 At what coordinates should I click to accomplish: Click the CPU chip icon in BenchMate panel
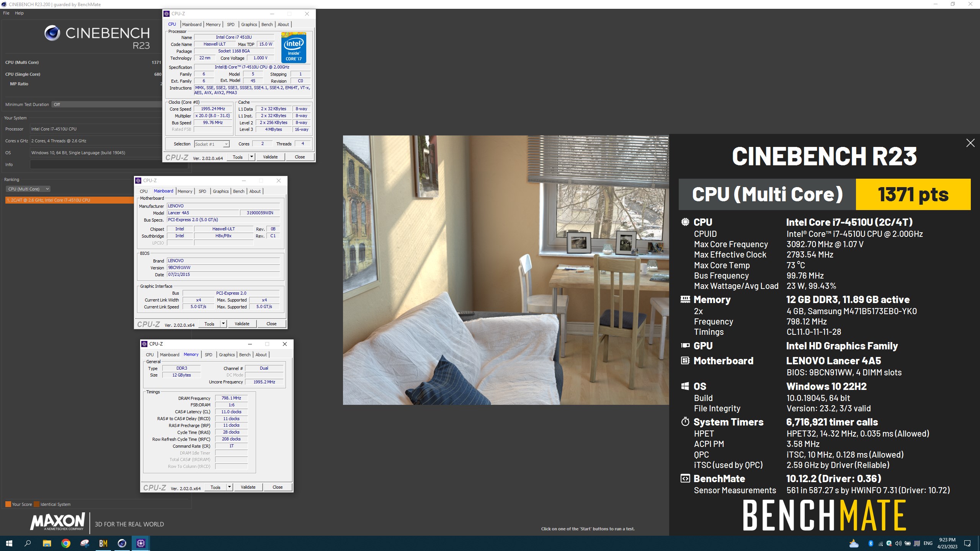point(685,222)
